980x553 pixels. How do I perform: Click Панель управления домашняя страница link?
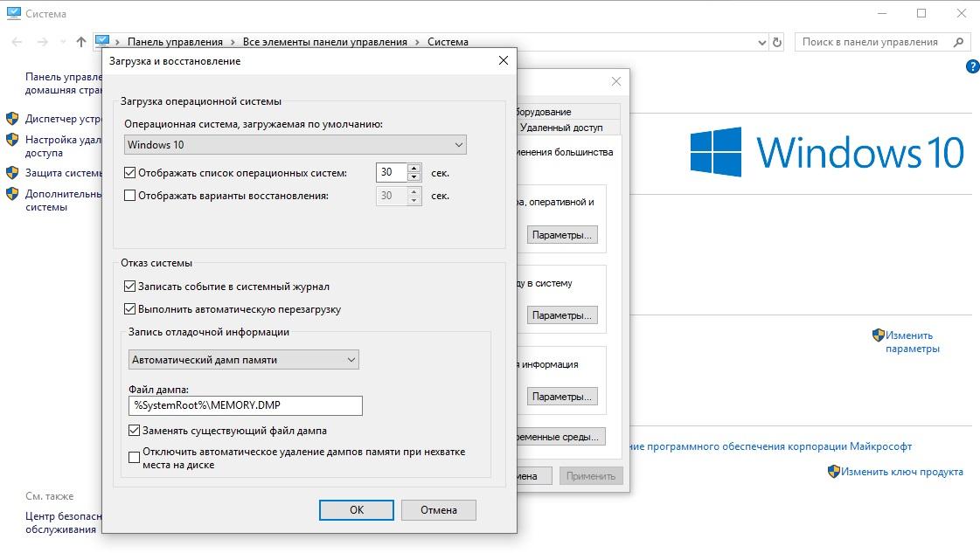(63, 83)
